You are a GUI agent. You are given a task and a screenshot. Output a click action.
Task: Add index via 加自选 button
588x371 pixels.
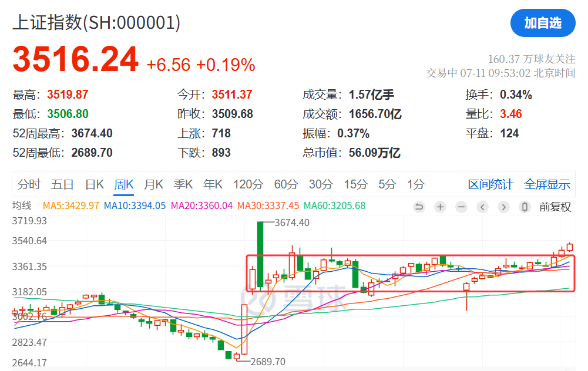tap(543, 23)
